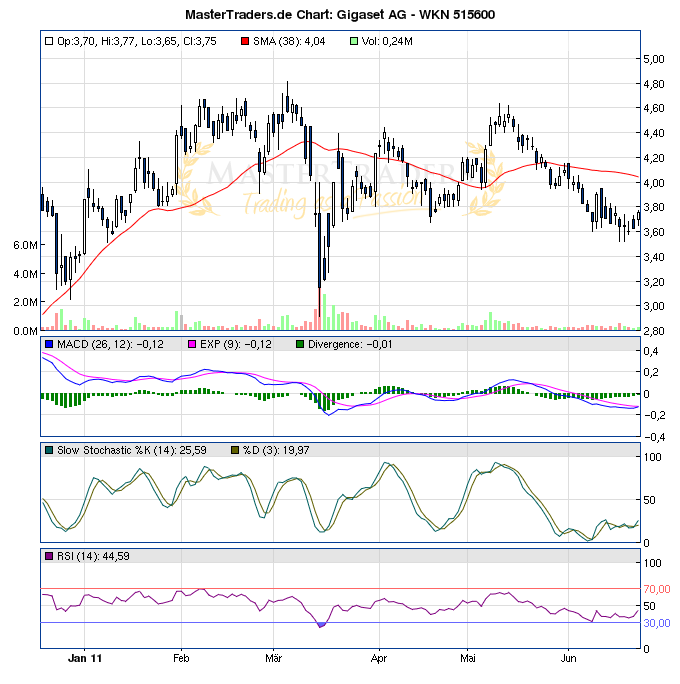
Task: Click the 3,20 price axis value
Action: coord(654,282)
